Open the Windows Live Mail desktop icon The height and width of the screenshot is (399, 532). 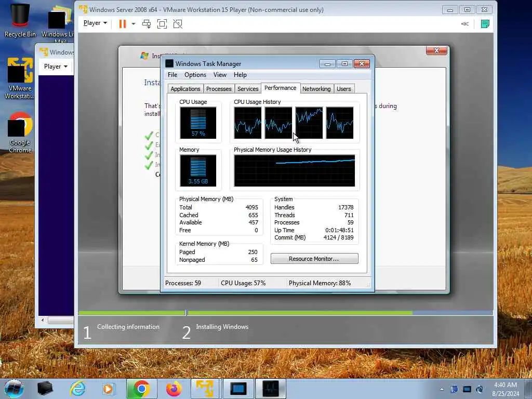coord(58,24)
